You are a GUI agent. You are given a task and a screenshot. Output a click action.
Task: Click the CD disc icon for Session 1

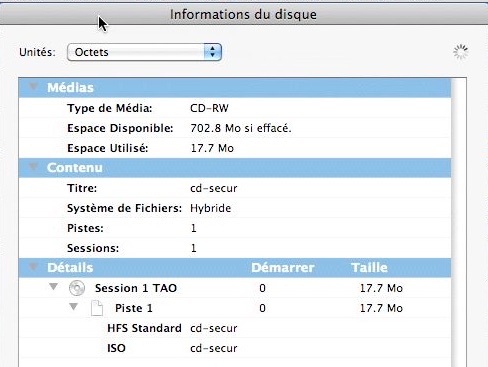point(77,288)
